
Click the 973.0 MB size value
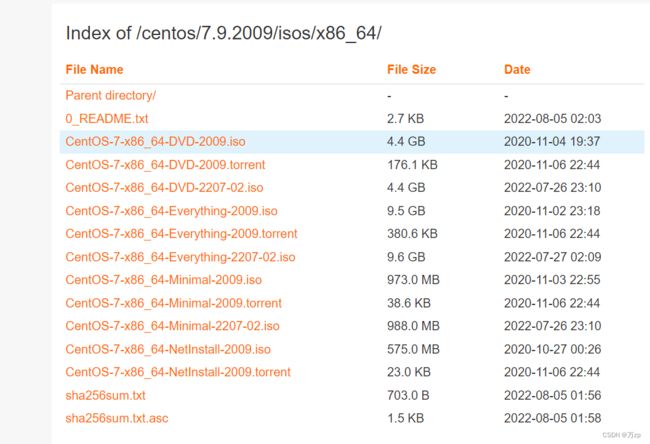click(x=413, y=279)
